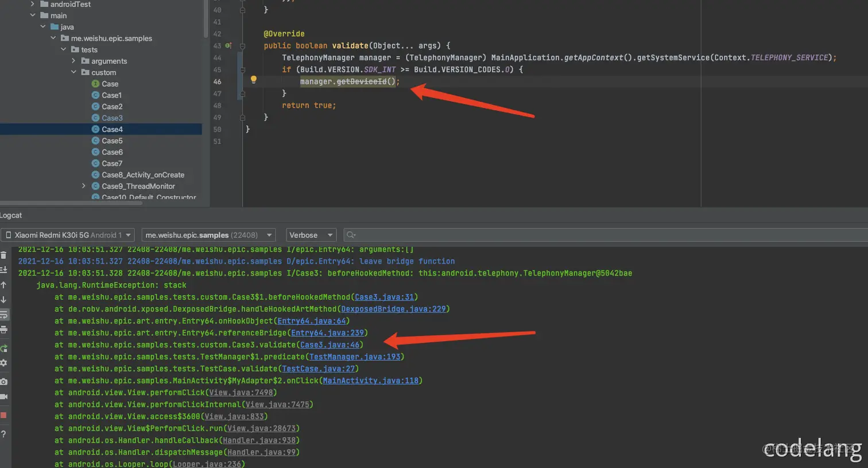Open the Case3.java:31 stack link

click(384, 297)
